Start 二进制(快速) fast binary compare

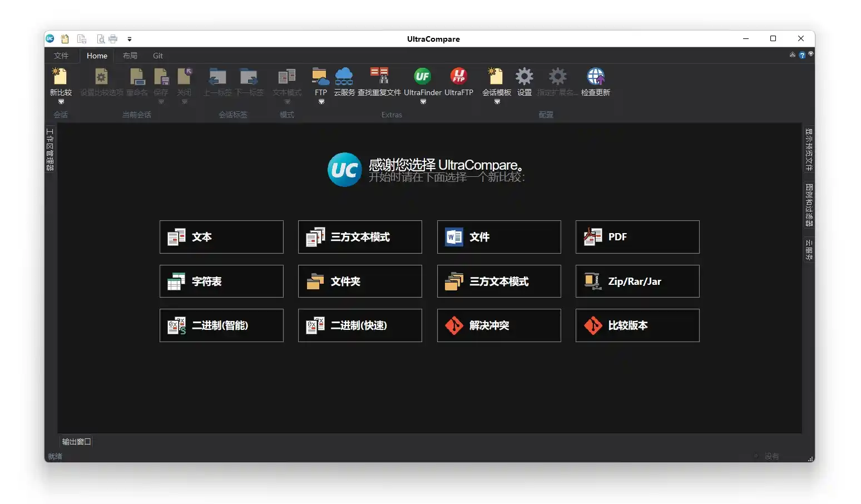360,325
